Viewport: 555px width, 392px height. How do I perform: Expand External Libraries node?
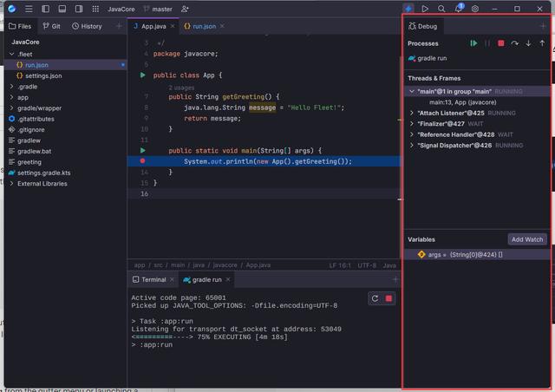[11, 184]
